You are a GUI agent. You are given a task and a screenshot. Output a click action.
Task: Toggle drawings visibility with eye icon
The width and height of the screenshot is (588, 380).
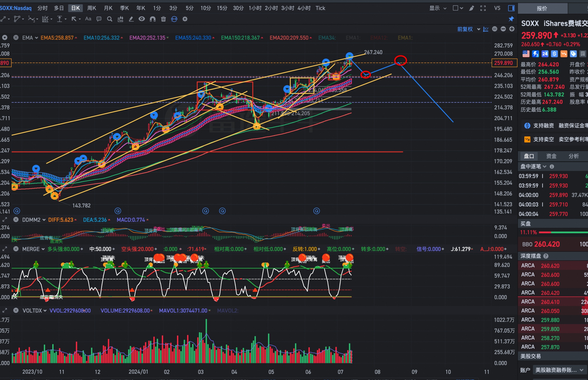tap(142, 19)
